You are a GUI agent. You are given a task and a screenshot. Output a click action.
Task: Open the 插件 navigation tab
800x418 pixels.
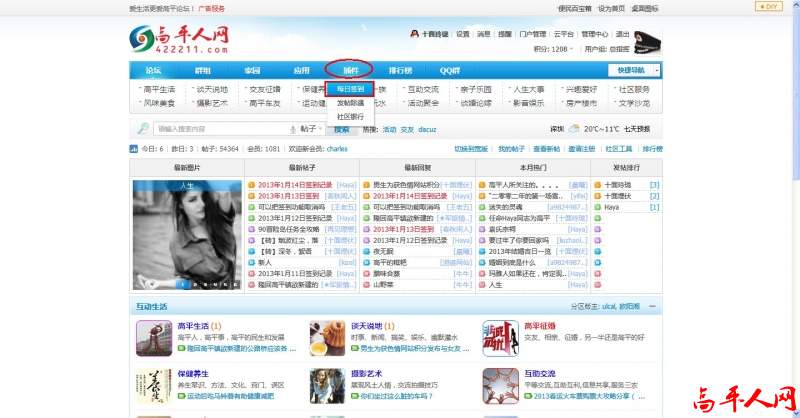351,70
